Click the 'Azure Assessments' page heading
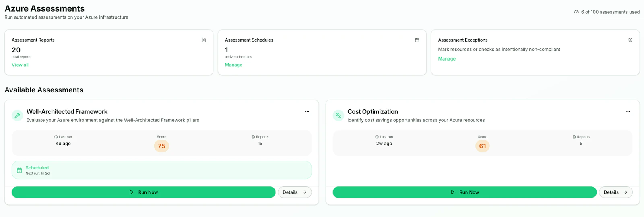 [x=45, y=8]
